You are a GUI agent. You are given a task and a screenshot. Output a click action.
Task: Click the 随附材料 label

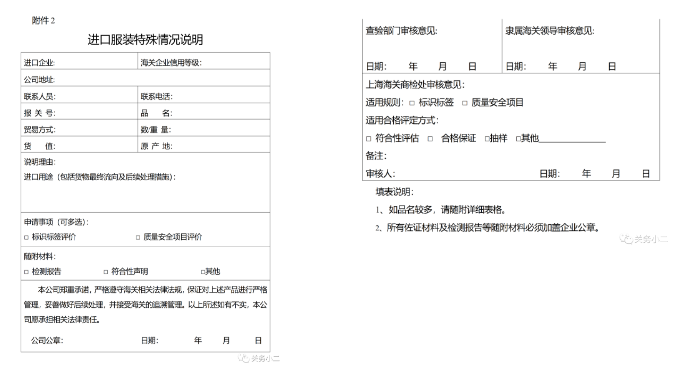[40, 256]
